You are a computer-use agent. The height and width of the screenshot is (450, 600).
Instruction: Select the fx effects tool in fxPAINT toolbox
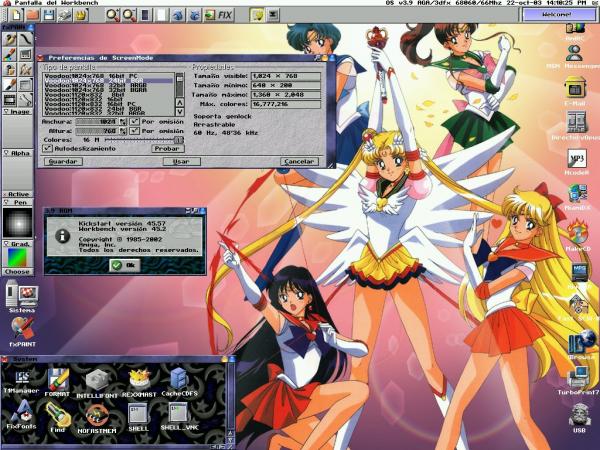[25, 69]
